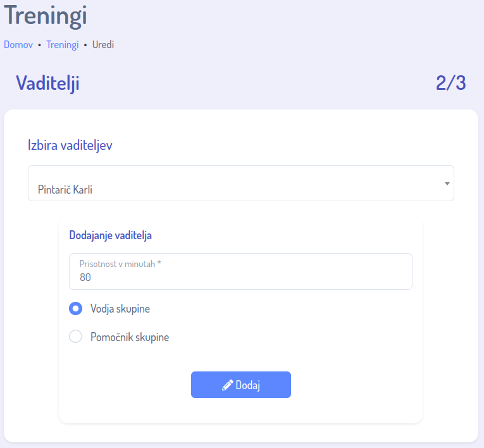
Task: Click the 2/3 step indicator
Action: click(450, 83)
